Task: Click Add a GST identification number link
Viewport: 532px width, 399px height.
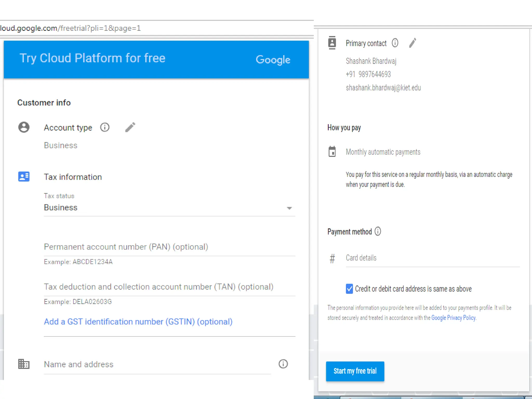Action: (138, 322)
